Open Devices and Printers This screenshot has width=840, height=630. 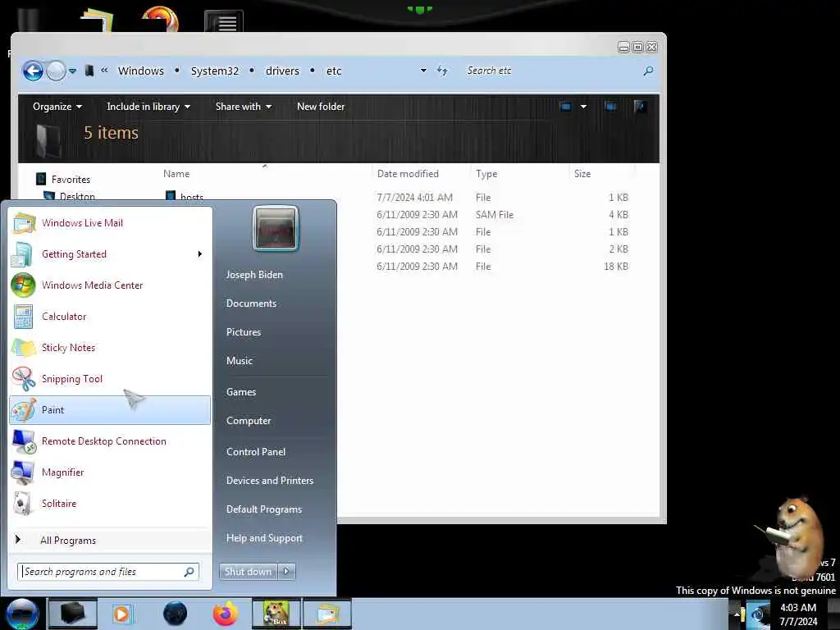pyautogui.click(x=270, y=481)
